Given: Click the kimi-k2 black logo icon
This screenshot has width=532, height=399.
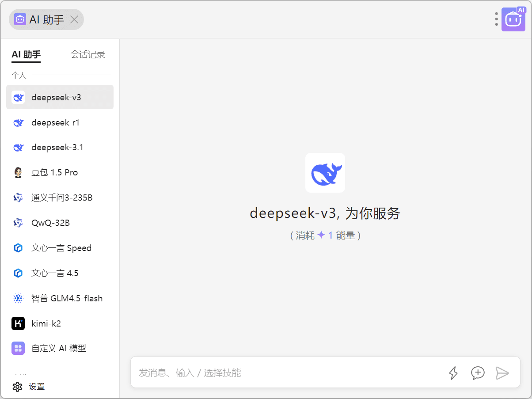Looking at the screenshot, I should [18, 323].
